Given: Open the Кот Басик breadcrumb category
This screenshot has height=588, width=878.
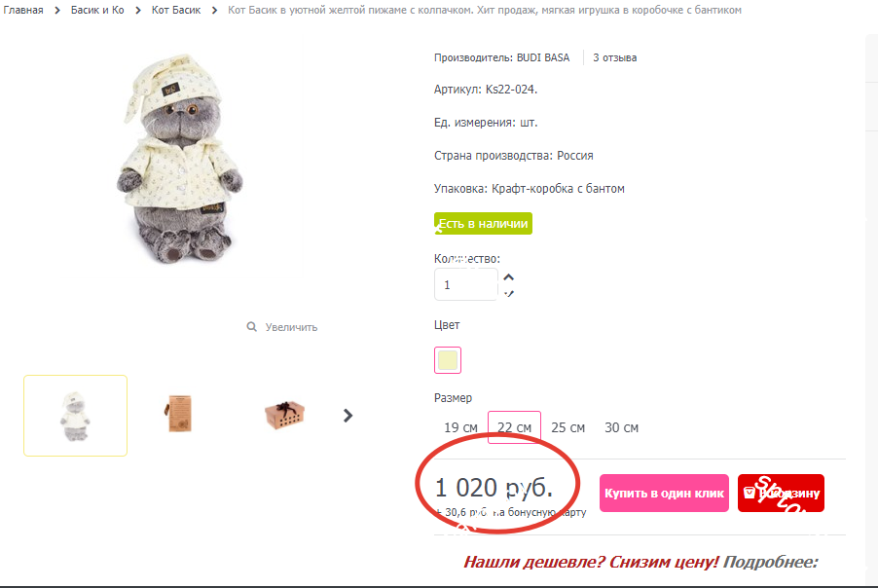Looking at the screenshot, I should 176,10.
